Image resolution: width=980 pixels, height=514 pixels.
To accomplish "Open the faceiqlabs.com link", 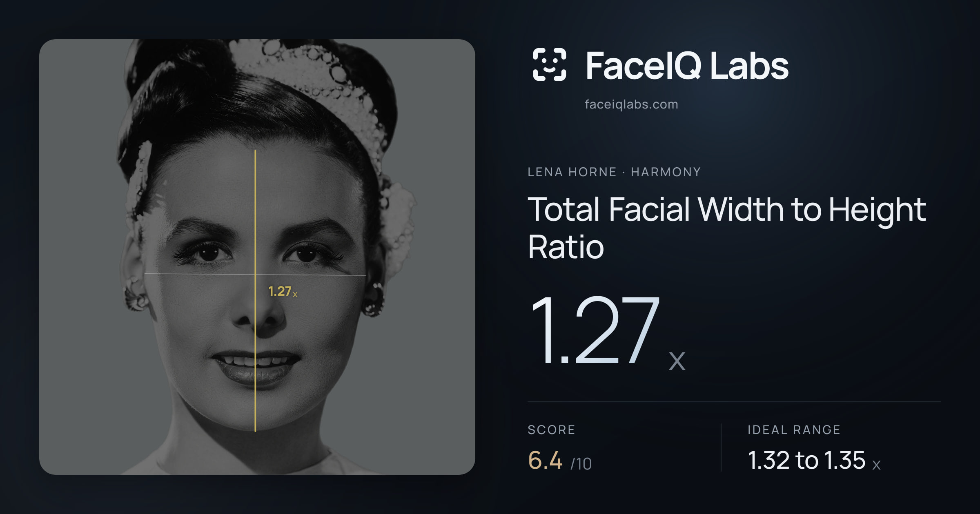I will click(x=631, y=104).
